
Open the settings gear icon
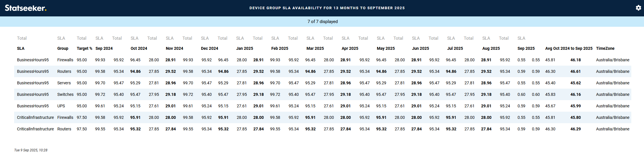pyautogui.click(x=638, y=8)
